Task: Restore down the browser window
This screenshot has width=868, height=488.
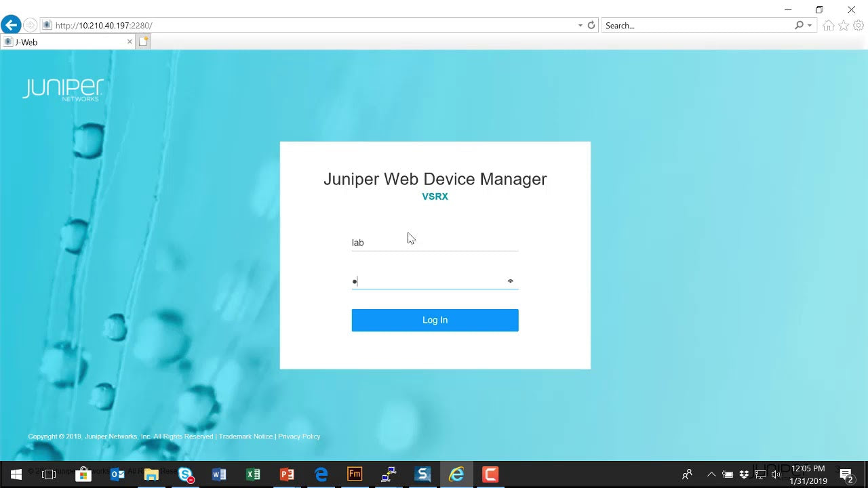Action: point(819,9)
